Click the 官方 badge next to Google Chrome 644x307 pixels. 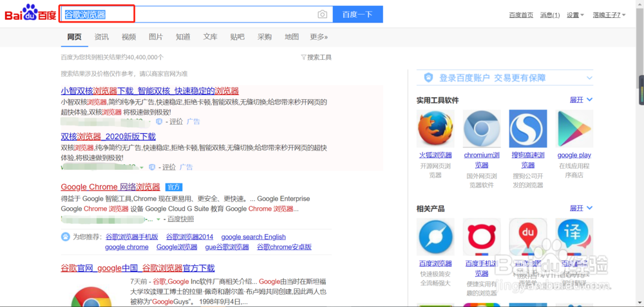174,187
